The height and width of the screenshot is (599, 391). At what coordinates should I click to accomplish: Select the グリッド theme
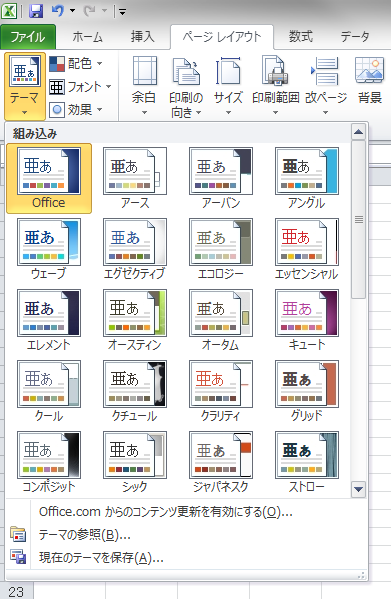tap(307, 392)
